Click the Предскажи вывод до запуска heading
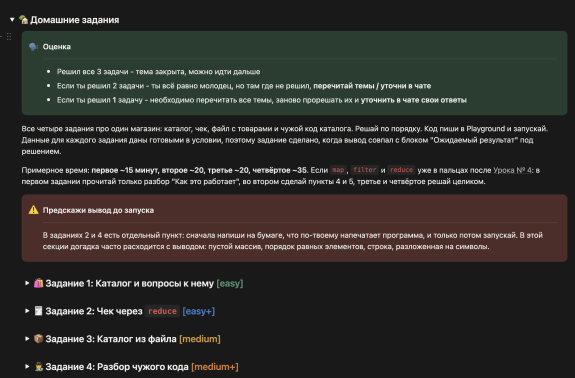The height and width of the screenshot is (378, 575). (98, 210)
